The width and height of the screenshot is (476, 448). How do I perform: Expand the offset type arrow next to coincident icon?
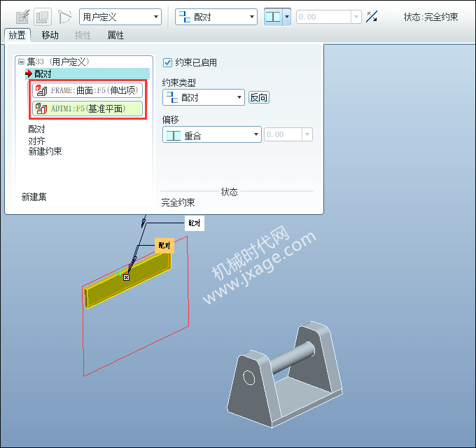pos(287,17)
